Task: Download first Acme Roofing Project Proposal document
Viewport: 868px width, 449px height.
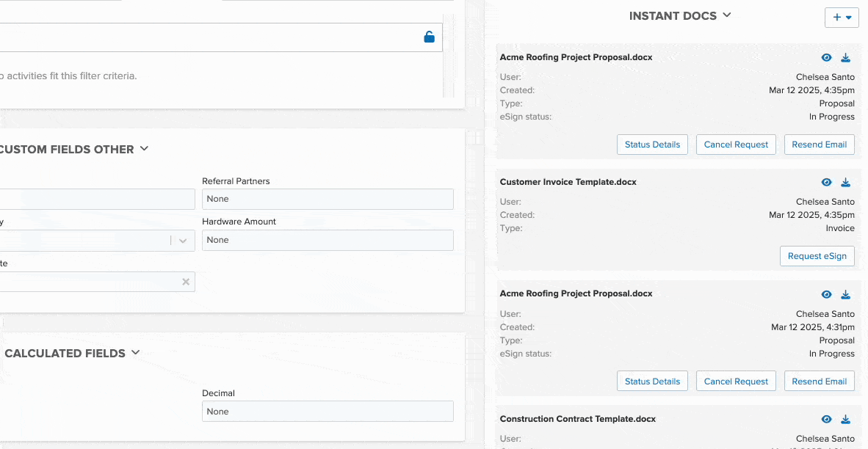Action: click(x=845, y=57)
